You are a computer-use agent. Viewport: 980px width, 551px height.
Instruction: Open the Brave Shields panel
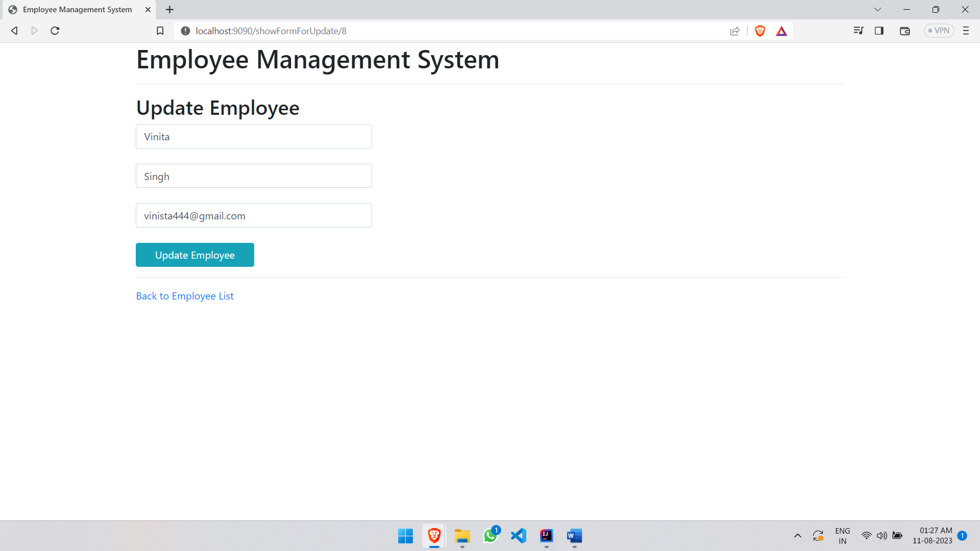tap(760, 31)
